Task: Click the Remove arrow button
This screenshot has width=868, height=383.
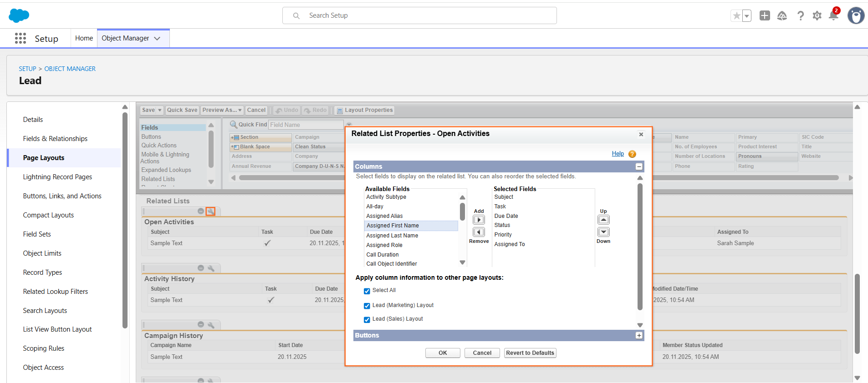Action: pyautogui.click(x=479, y=232)
